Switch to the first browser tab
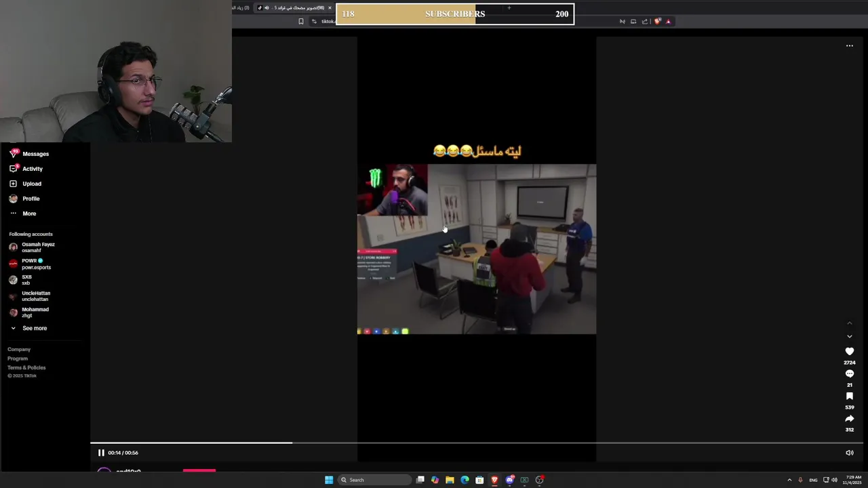Screen dimensions: 868x488 [x=241, y=7]
